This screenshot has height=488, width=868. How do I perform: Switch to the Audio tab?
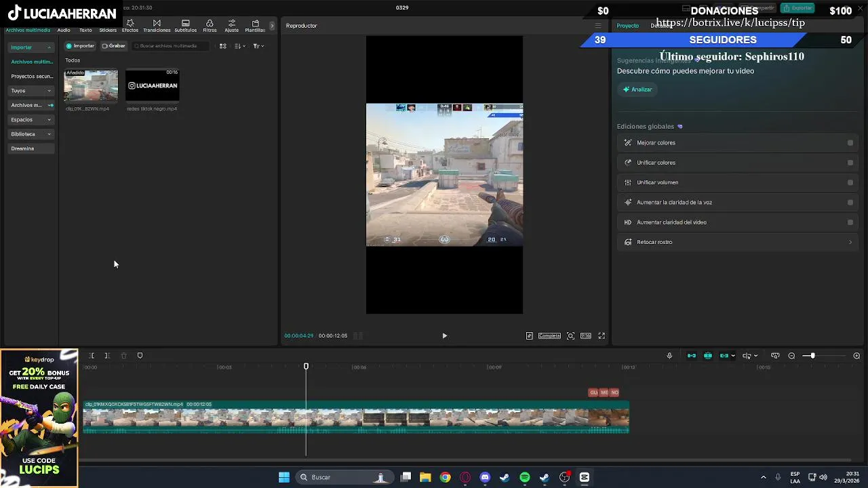coord(64,30)
